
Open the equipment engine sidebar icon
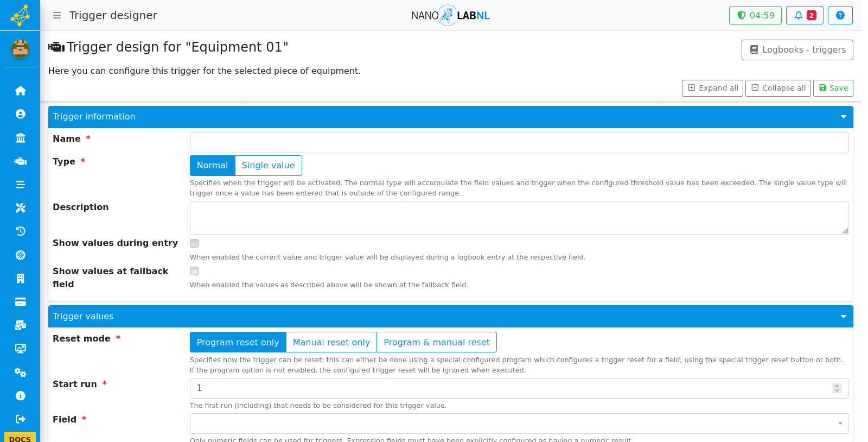click(20, 161)
